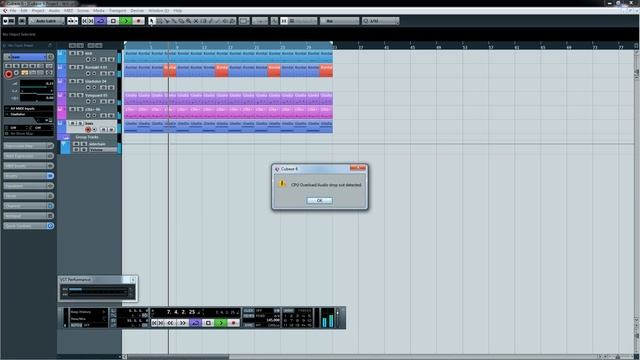Screen dimensions: 640x360
Task: Close the CPU Overload dialog window
Action: 358,168
